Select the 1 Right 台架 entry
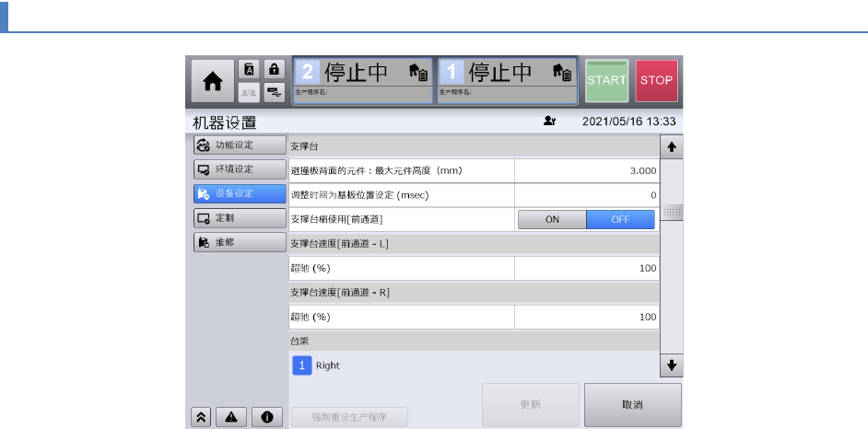 point(316,365)
